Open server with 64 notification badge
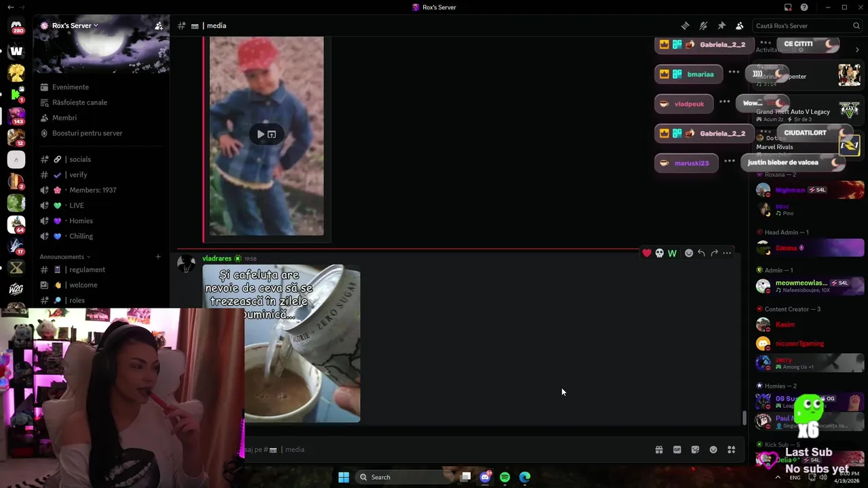The width and height of the screenshot is (868, 488). (16, 224)
